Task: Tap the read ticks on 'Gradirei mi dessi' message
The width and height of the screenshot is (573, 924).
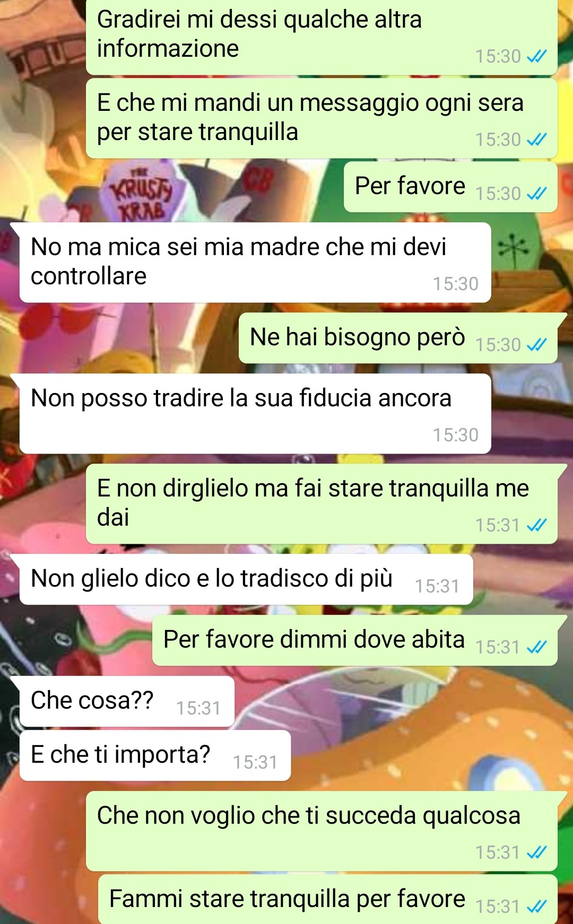Action: click(x=536, y=56)
